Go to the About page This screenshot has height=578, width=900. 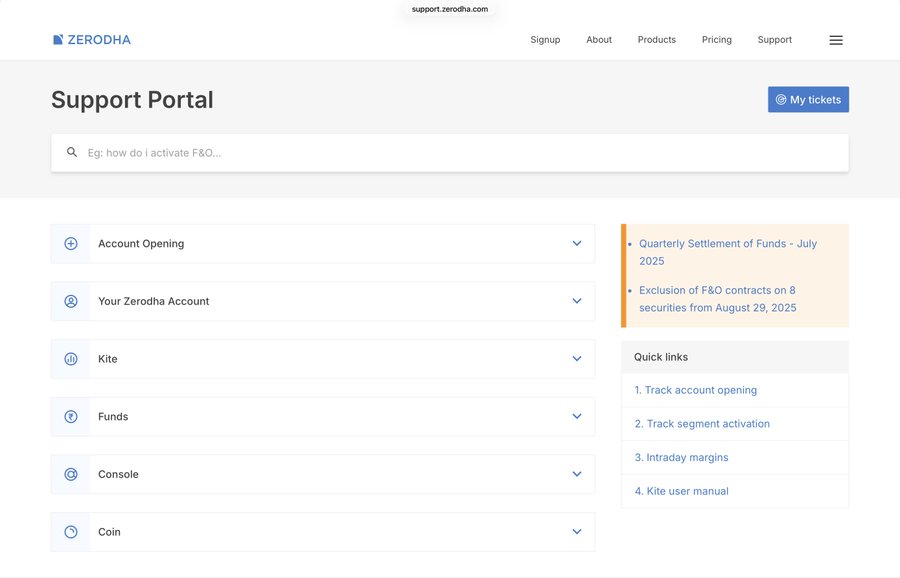[x=599, y=40]
